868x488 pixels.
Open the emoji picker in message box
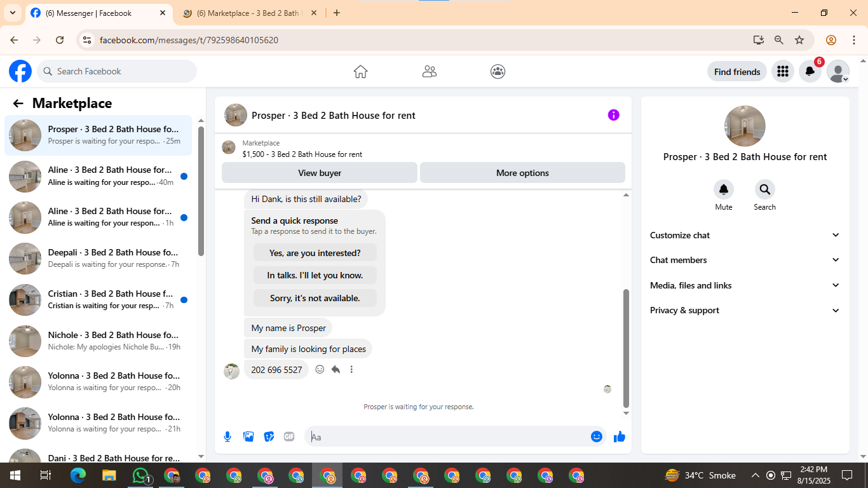coord(596,437)
